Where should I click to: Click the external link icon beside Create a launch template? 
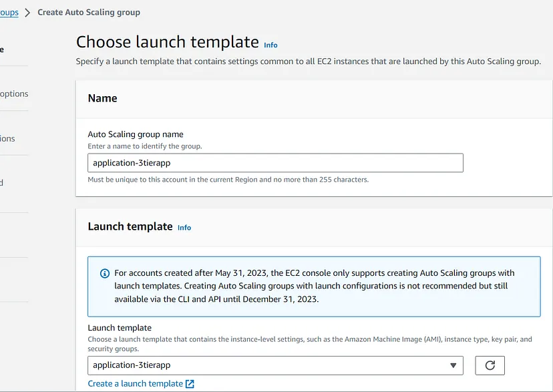pos(190,384)
